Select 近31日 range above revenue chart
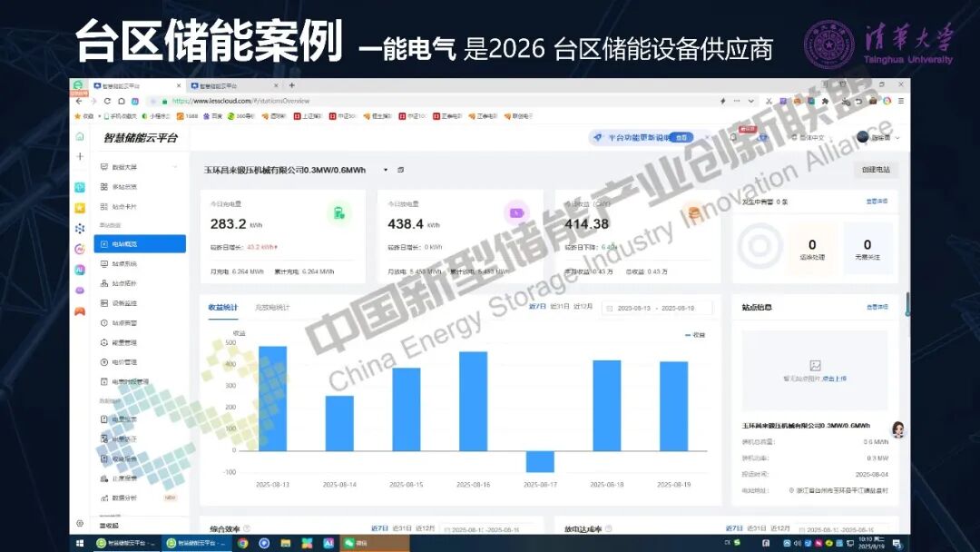Image resolution: width=980 pixels, height=552 pixels. coord(559,306)
